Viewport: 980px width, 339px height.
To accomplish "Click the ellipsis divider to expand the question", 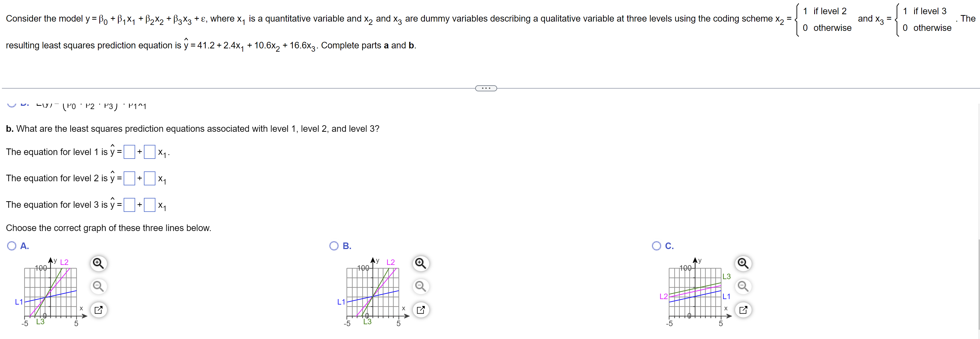I will tap(486, 88).
